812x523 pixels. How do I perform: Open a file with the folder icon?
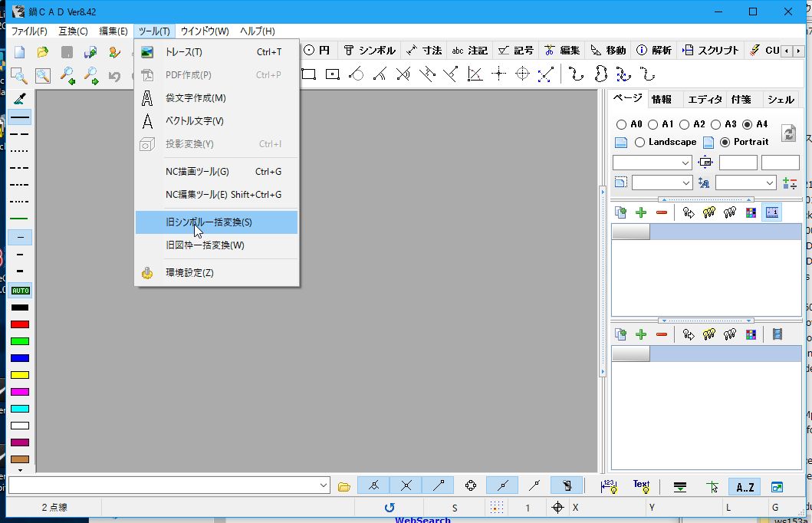pyautogui.click(x=42, y=52)
